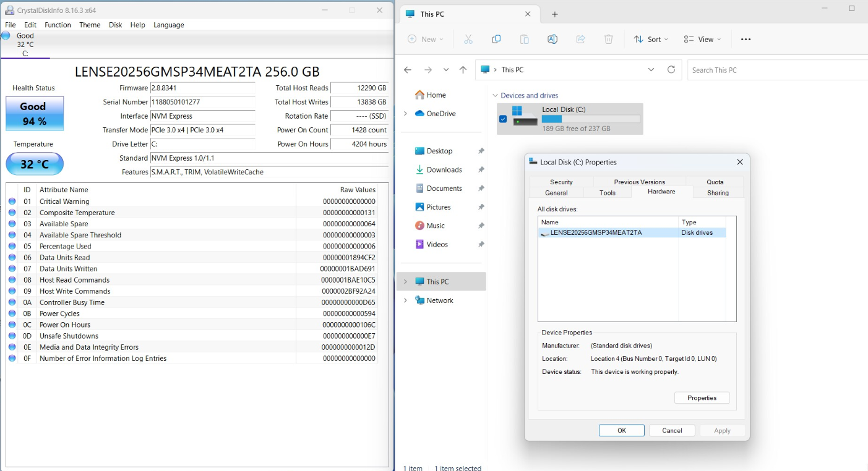Click the Copy icon in File Explorer toolbar
The width and height of the screenshot is (868, 471).
pos(496,39)
